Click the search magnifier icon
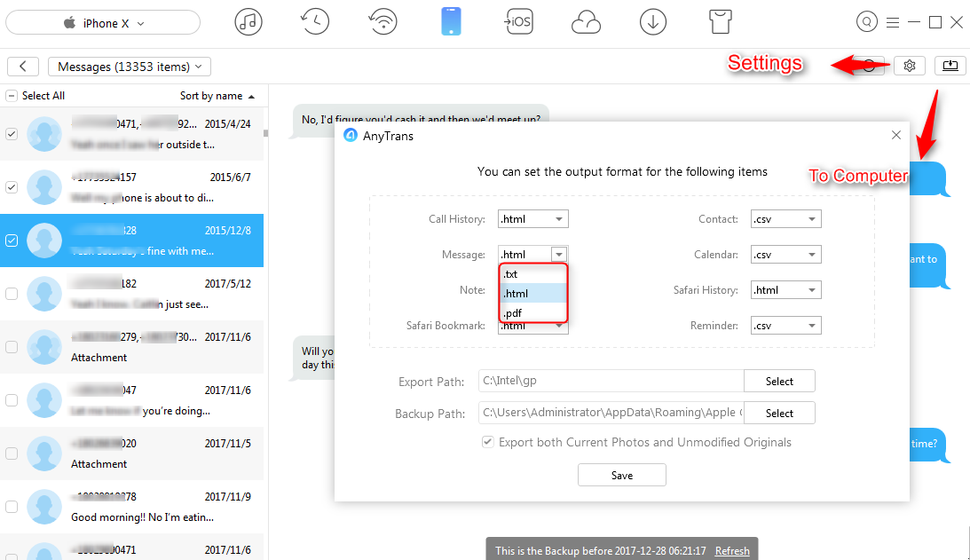 (x=867, y=22)
